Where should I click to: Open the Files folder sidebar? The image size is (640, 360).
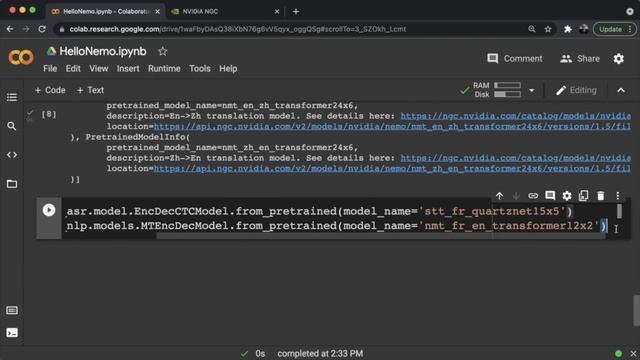(12, 184)
